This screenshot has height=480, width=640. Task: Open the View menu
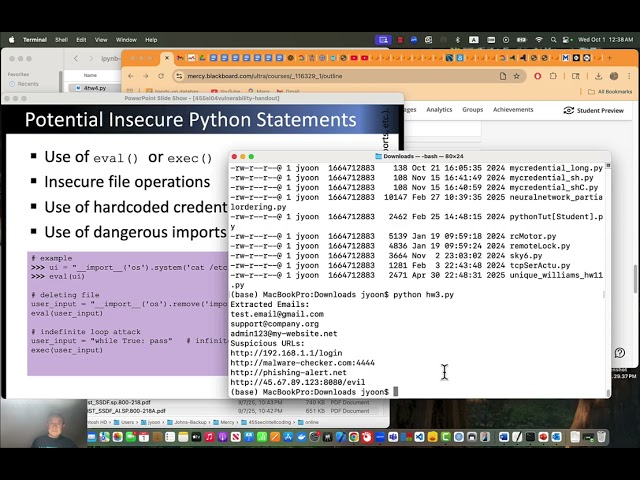[x=101, y=40]
